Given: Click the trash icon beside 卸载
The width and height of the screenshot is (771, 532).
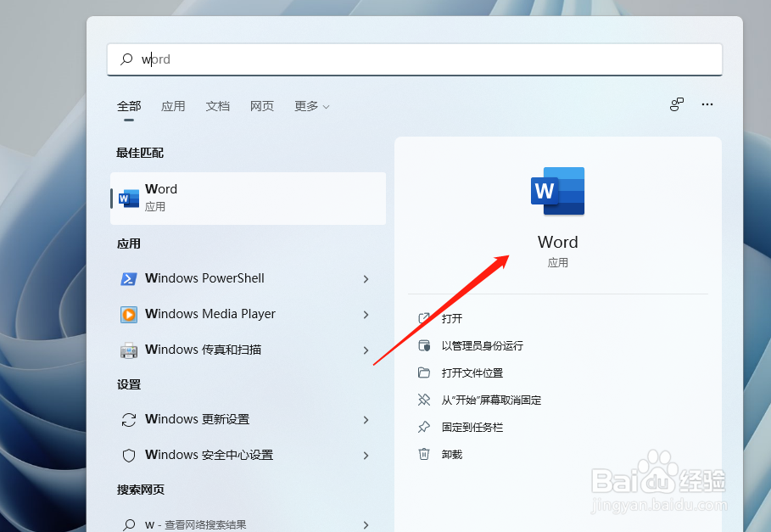Looking at the screenshot, I should pyautogui.click(x=424, y=454).
